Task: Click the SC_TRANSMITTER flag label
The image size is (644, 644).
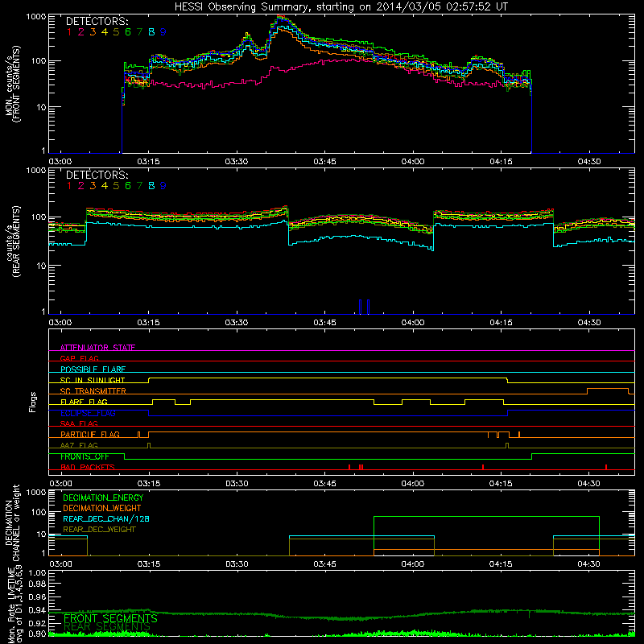Action: [93, 390]
